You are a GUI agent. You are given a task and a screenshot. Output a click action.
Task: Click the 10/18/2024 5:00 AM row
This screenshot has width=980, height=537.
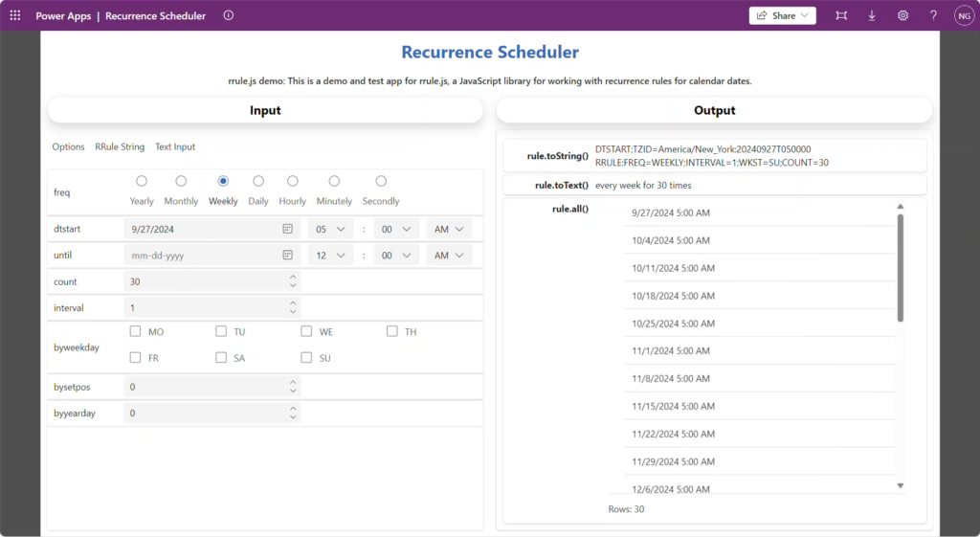[759, 296]
